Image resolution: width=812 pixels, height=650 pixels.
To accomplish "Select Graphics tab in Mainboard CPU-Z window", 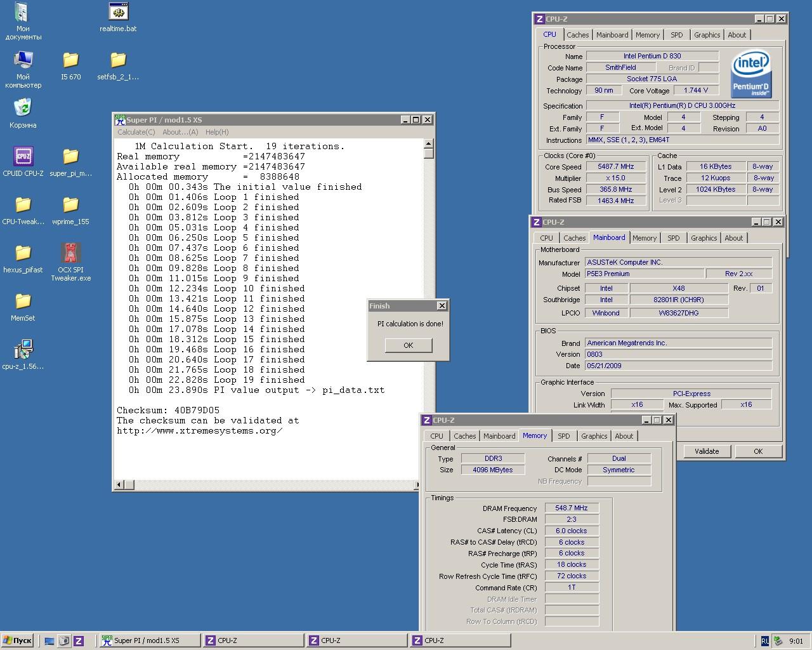I will coord(704,238).
